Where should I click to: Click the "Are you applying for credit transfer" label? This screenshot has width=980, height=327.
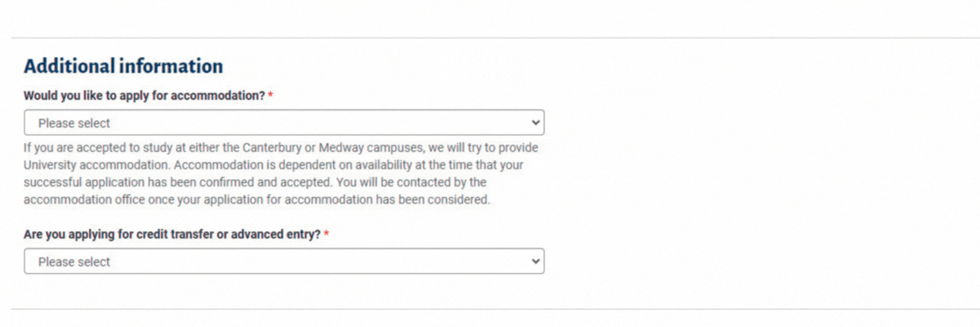pos(172,235)
